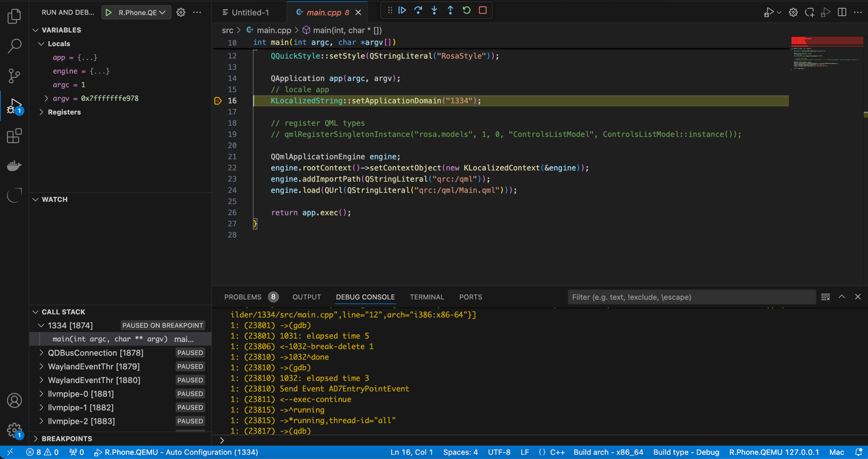Open the Untitled-1 editor tab
The height and width of the screenshot is (459, 868).
250,12
